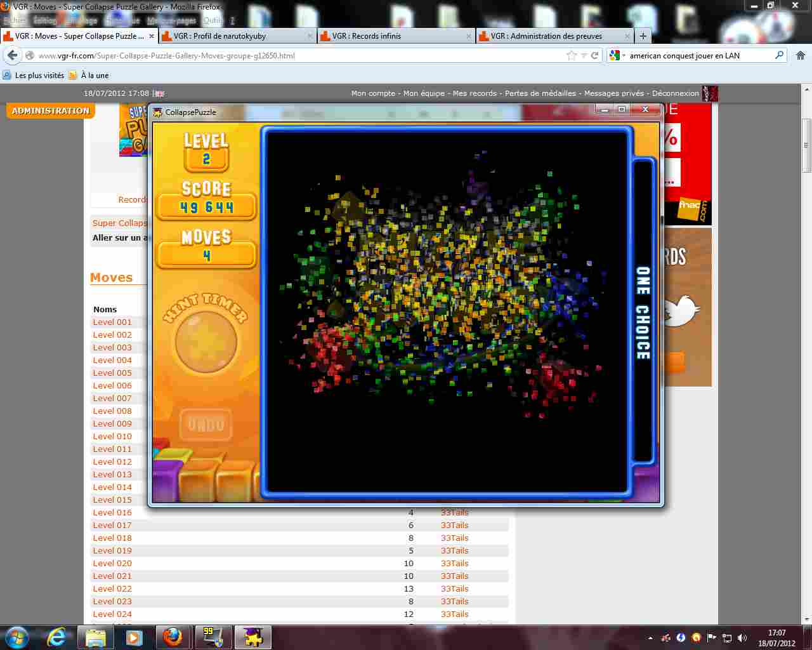Show hidden system tray icons arrow
The width and height of the screenshot is (812, 650).
(x=650, y=638)
